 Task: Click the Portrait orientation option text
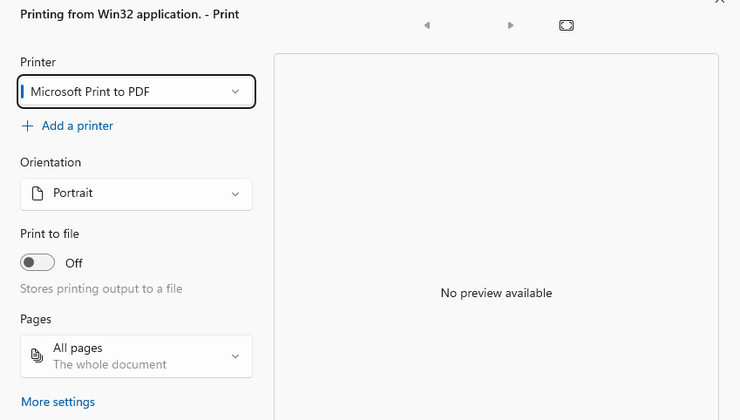73,193
